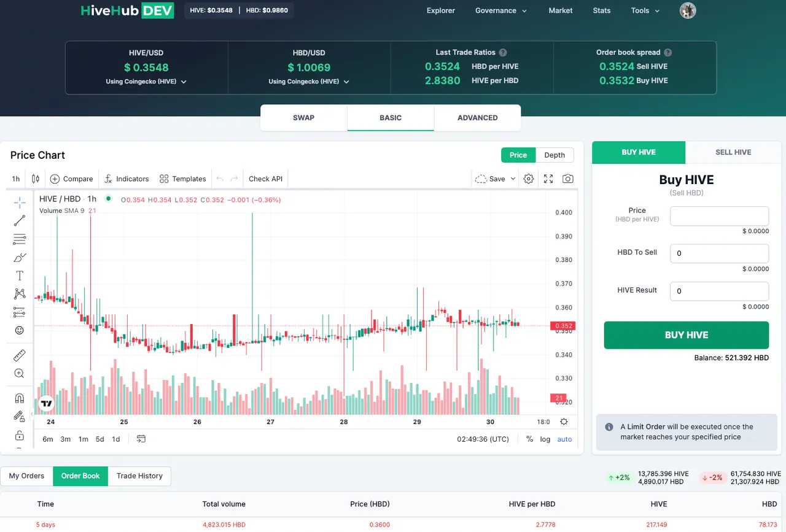Open the emoji icons tool
The image size is (786, 532).
[20, 330]
